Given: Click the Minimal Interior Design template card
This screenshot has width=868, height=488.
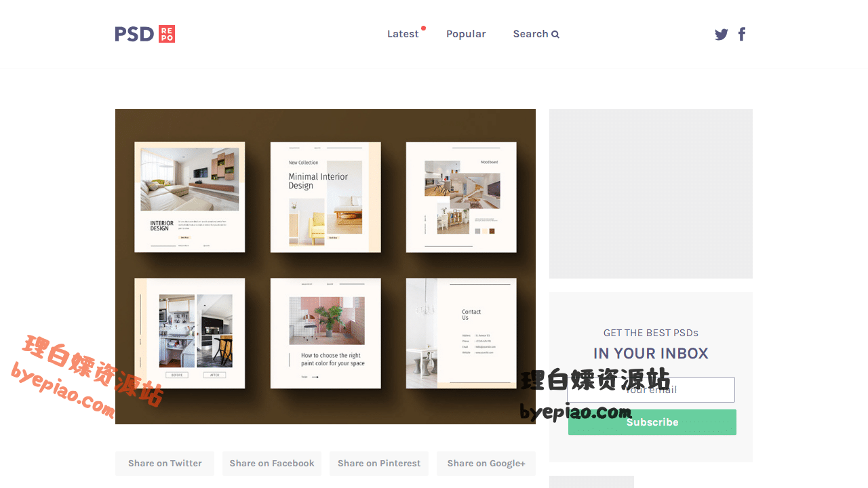Looking at the screenshot, I should [x=325, y=197].
